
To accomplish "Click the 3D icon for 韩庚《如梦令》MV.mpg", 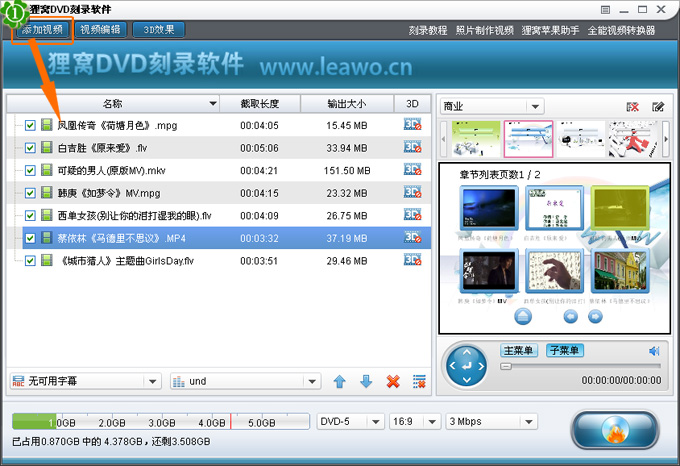I will click(412, 192).
